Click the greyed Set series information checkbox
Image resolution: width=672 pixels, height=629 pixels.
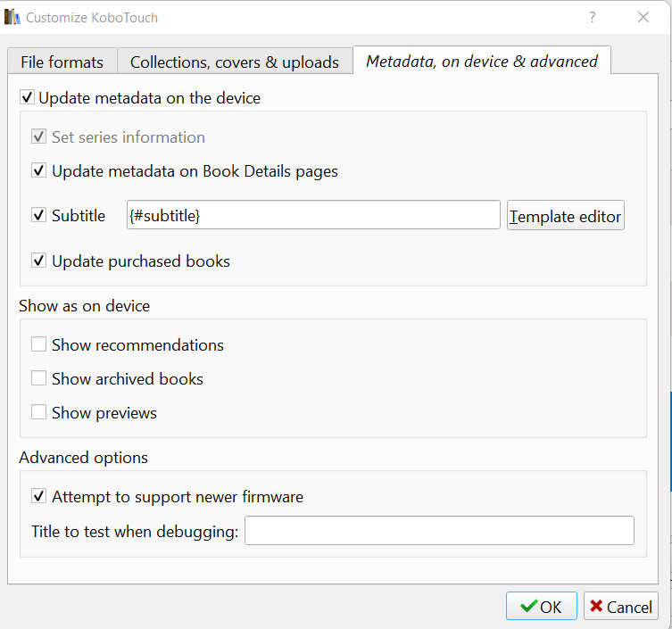(38, 137)
